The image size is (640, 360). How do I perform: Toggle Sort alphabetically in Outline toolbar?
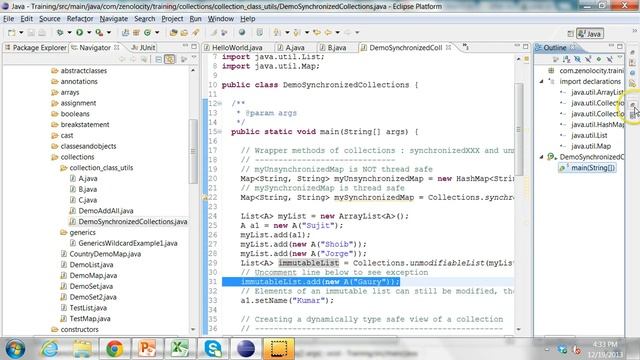(567, 60)
